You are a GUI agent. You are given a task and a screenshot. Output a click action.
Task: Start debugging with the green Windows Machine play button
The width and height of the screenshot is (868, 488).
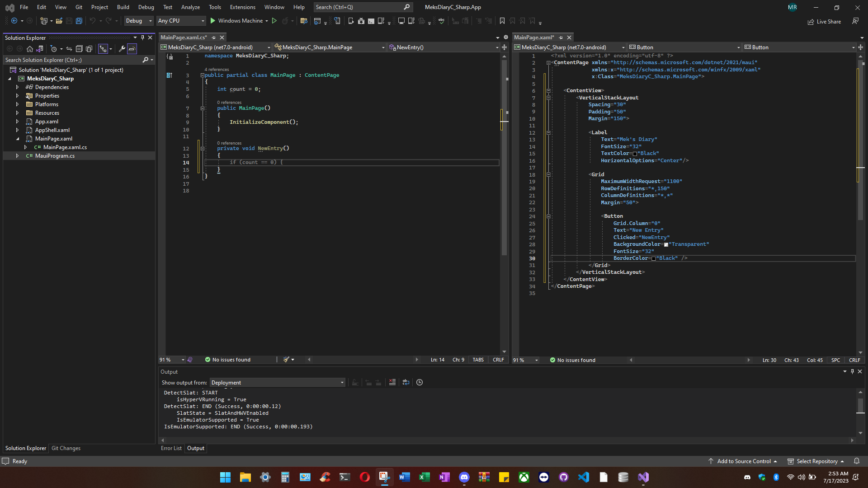coord(212,21)
